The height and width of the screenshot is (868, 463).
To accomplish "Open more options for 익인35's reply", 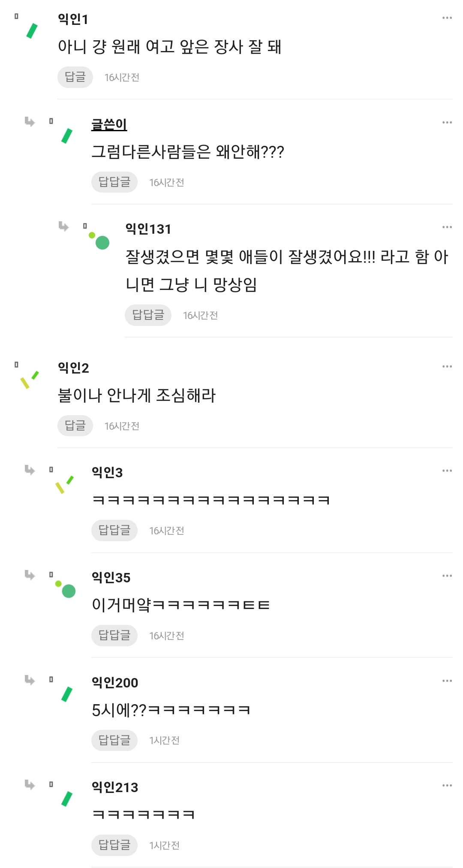I will 447,576.
